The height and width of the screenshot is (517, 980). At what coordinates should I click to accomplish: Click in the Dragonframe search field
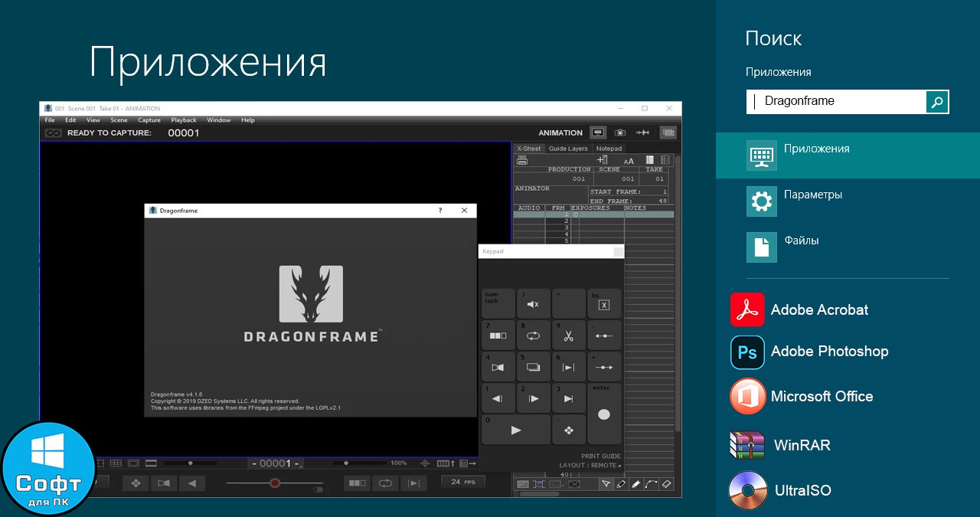pos(836,101)
